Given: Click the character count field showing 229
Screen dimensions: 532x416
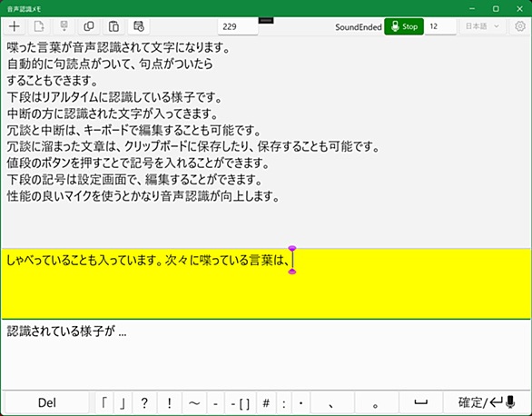Looking at the screenshot, I should tap(238, 26).
